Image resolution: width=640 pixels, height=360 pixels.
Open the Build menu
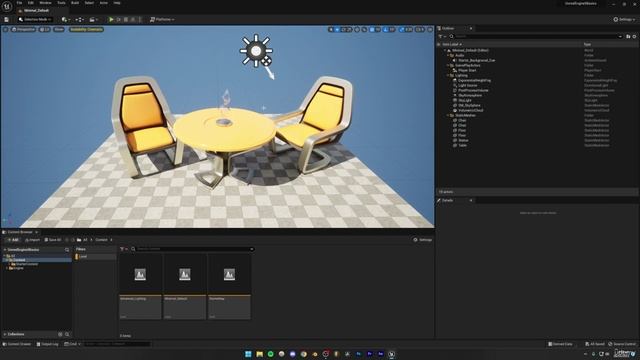(75, 3)
